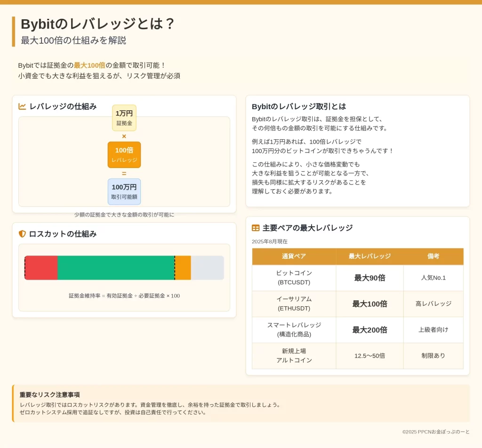Select the イーサリアム (ETHUSDT) cell
This screenshot has height=448, width=482.
point(294,304)
